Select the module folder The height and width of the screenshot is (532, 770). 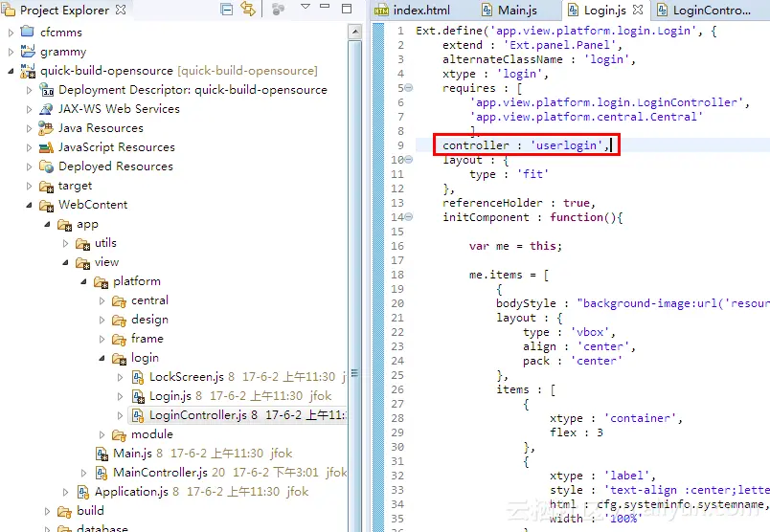pos(151,434)
